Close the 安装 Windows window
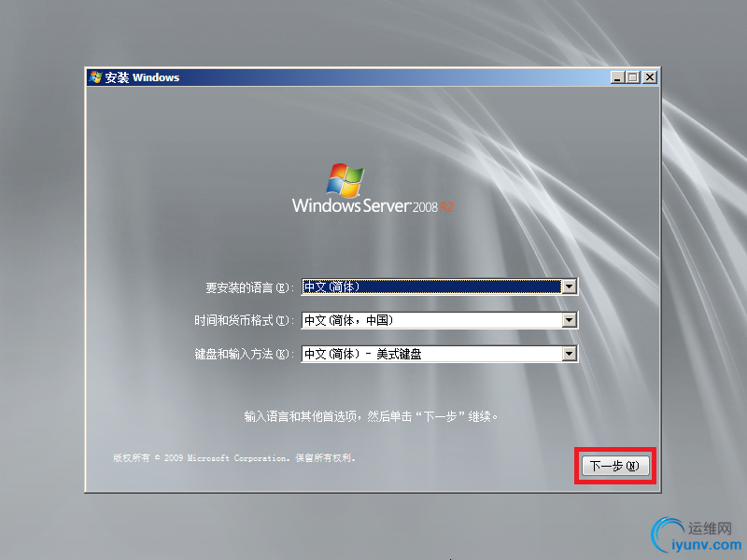Screen dimensions: 747x560 coord(649,77)
